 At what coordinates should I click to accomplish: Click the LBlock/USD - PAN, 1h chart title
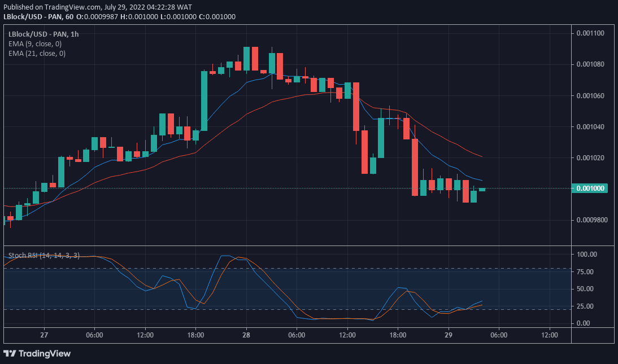[x=43, y=34]
